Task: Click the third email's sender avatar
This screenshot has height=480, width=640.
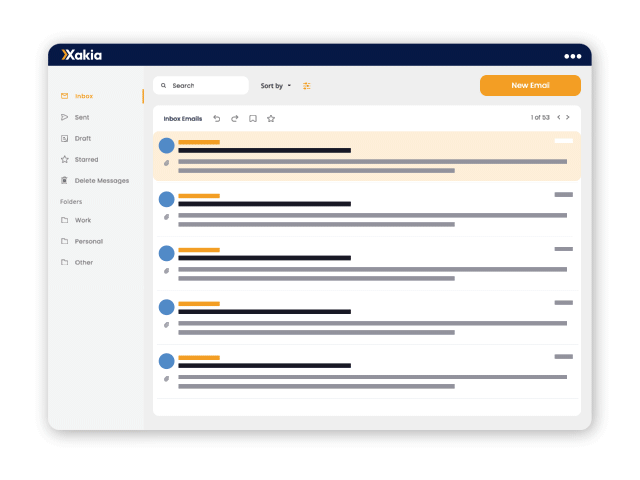Action: (167, 253)
